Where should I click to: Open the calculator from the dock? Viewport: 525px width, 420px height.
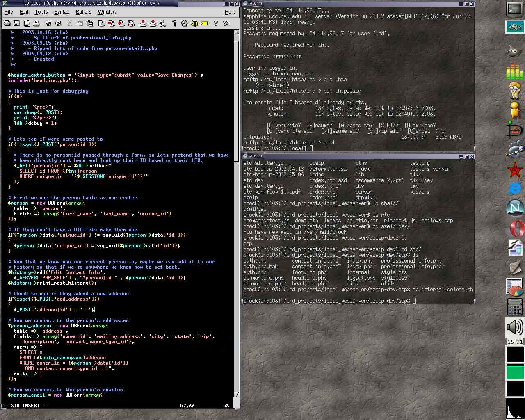point(514,306)
